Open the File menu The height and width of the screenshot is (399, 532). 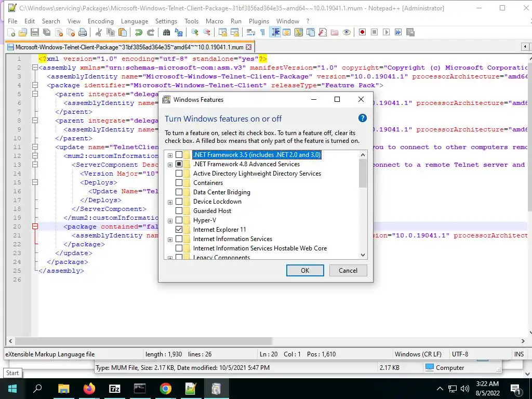click(12, 21)
